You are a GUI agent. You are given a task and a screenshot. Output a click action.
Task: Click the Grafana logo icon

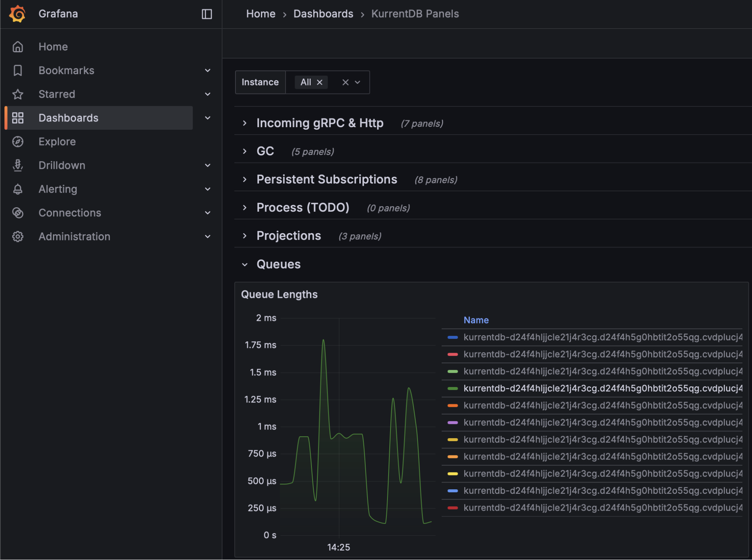[17, 14]
